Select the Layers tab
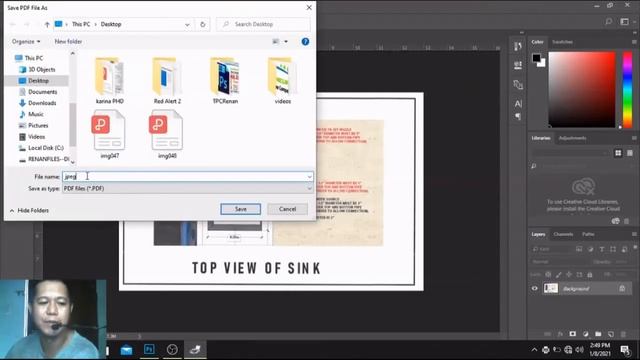Screen dimensions: 640x360 (x=538, y=234)
